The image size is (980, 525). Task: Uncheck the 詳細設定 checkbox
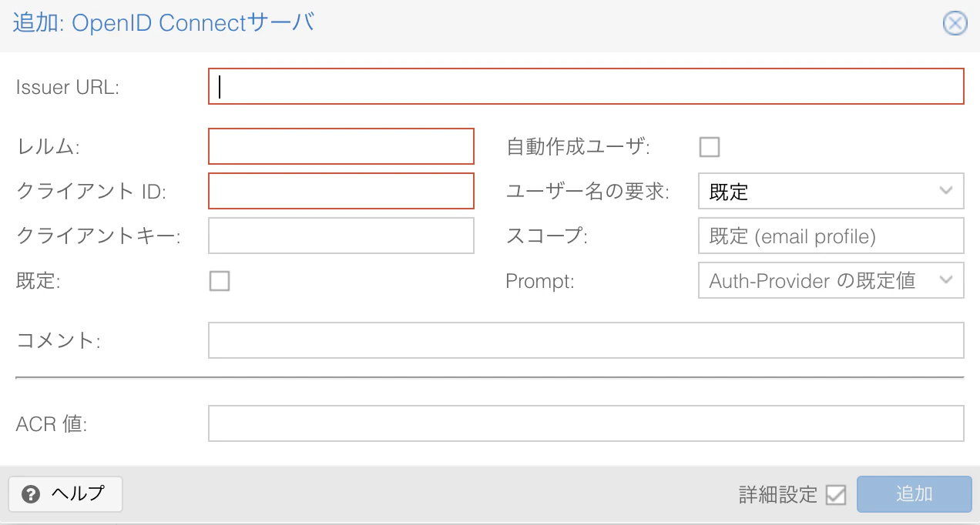click(x=835, y=495)
